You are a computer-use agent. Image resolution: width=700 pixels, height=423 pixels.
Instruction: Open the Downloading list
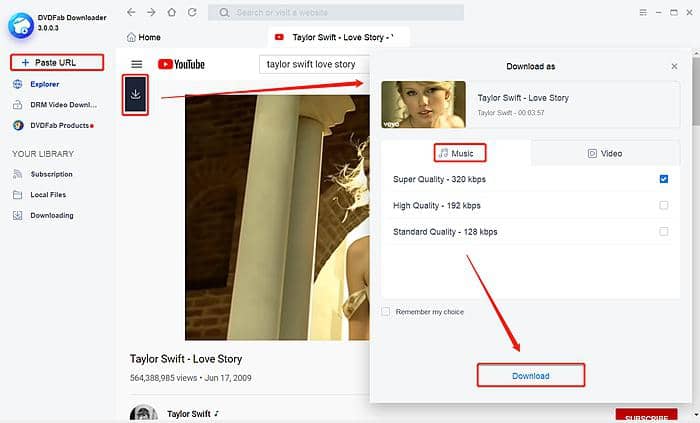[43, 215]
